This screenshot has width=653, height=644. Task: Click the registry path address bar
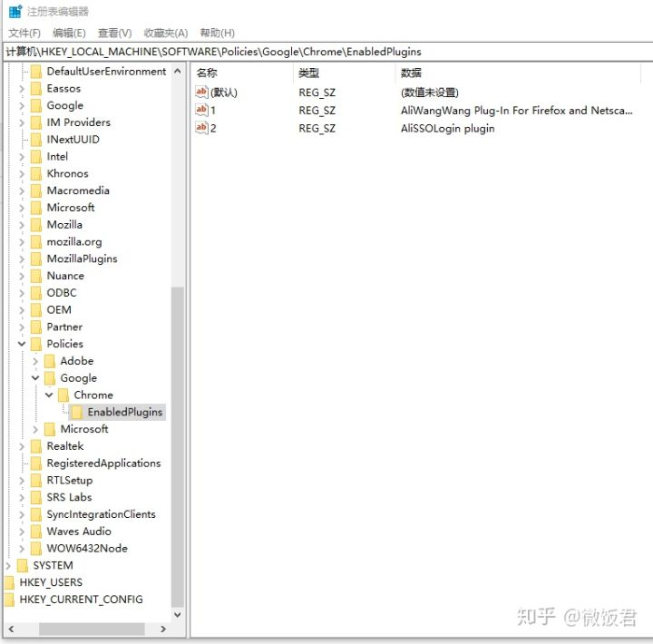click(328, 52)
